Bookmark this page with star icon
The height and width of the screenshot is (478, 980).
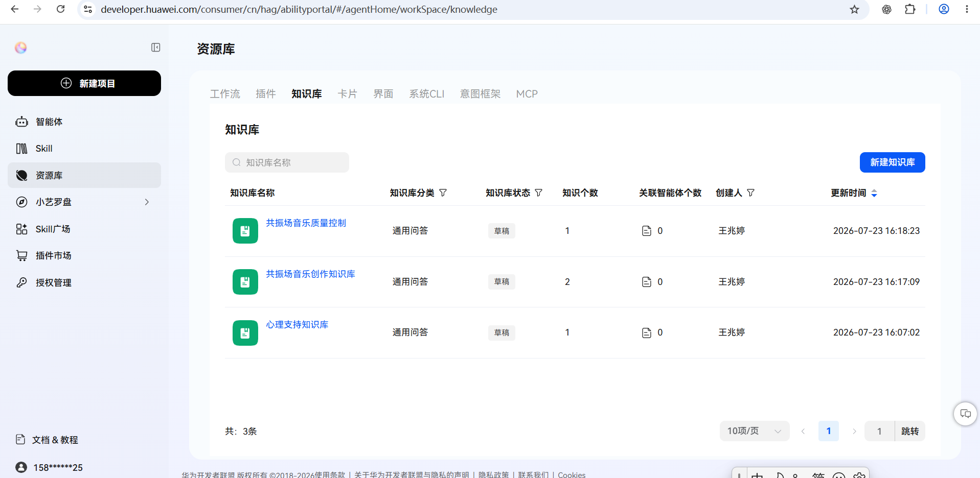[854, 9]
